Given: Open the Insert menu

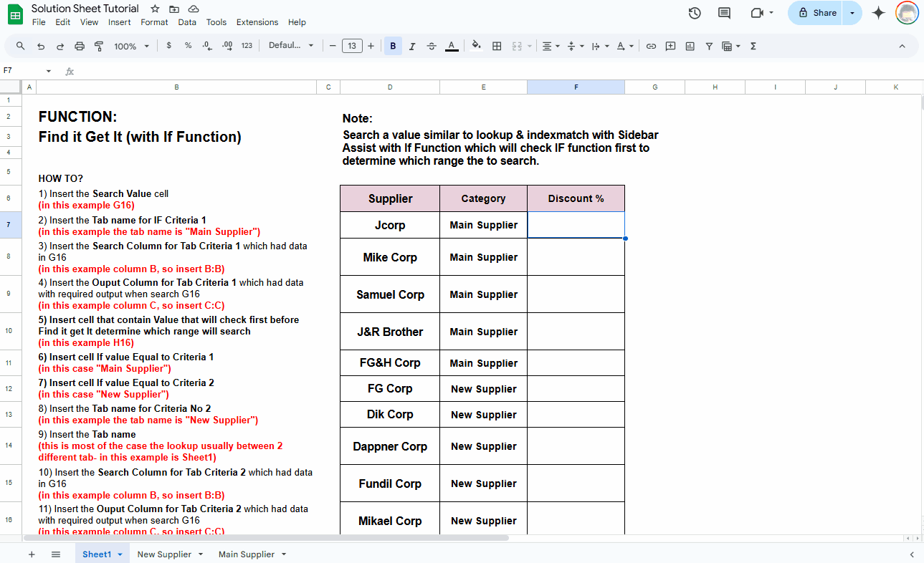Looking at the screenshot, I should pyautogui.click(x=120, y=22).
